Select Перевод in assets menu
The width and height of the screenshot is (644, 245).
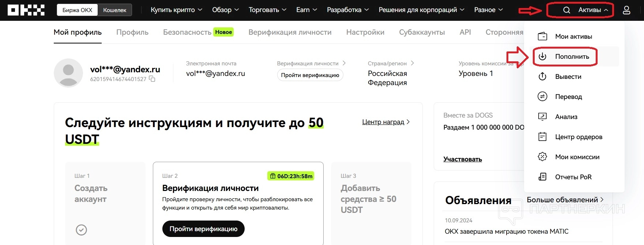pyautogui.click(x=574, y=97)
